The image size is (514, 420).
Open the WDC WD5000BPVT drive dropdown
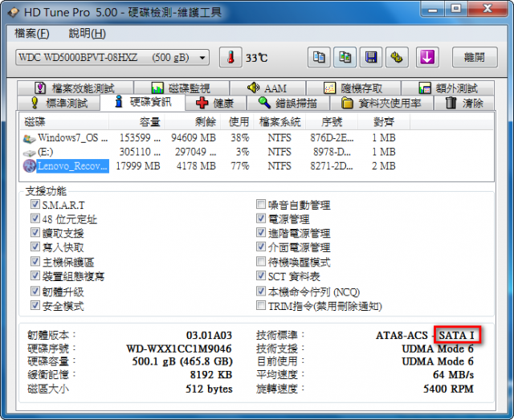[x=112, y=57]
